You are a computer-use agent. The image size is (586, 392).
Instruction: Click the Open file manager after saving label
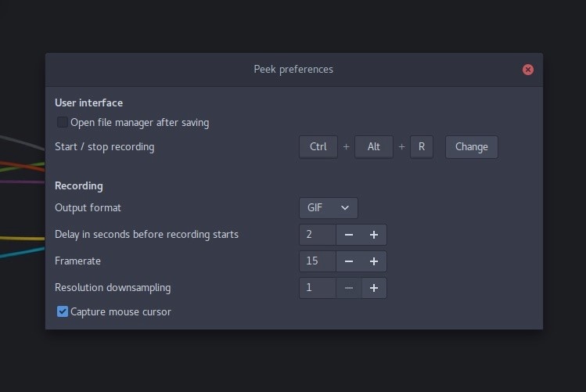coord(139,122)
